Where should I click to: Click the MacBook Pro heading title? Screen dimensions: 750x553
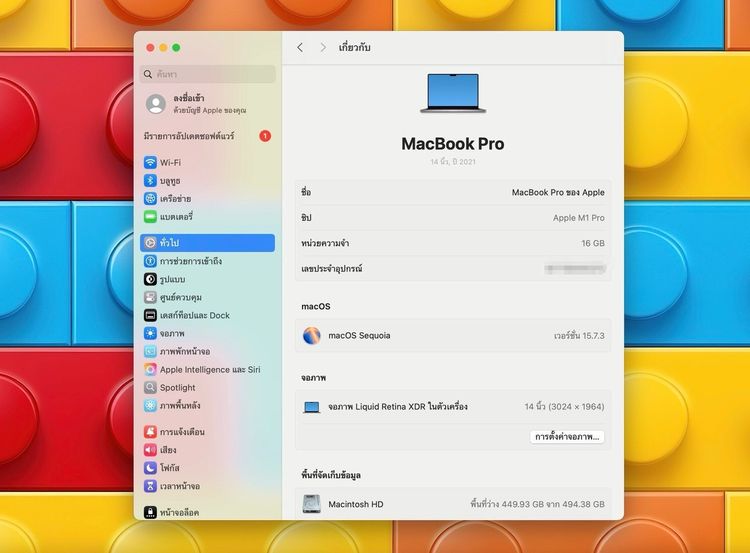[x=453, y=144]
